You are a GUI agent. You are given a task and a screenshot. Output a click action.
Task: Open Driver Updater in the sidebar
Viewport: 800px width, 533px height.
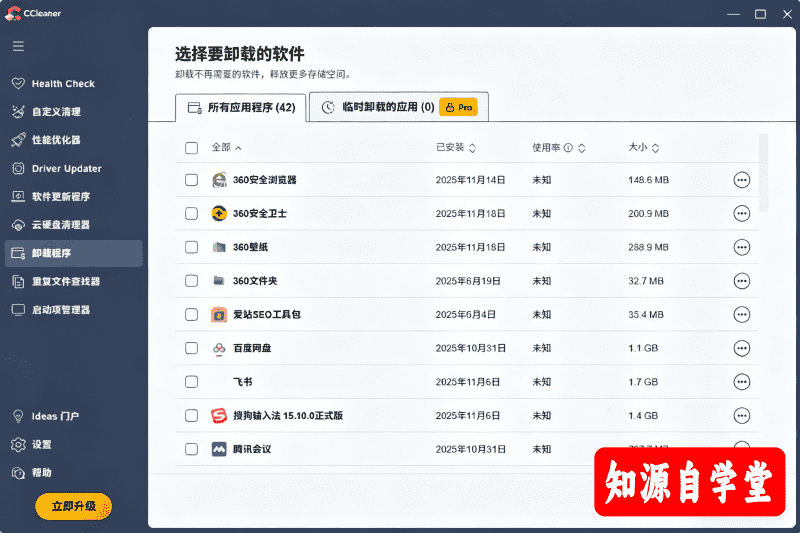pos(57,168)
